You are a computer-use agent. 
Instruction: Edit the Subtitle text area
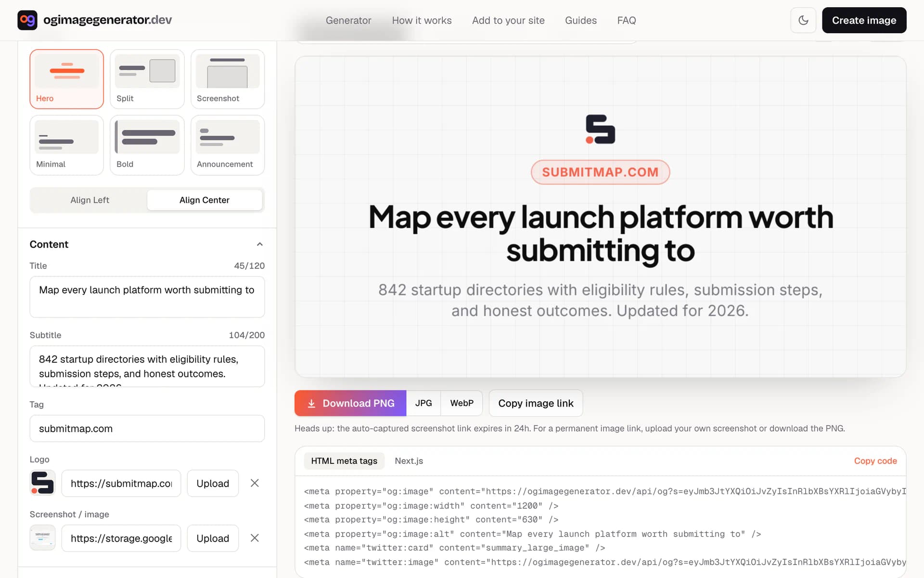pos(147,366)
